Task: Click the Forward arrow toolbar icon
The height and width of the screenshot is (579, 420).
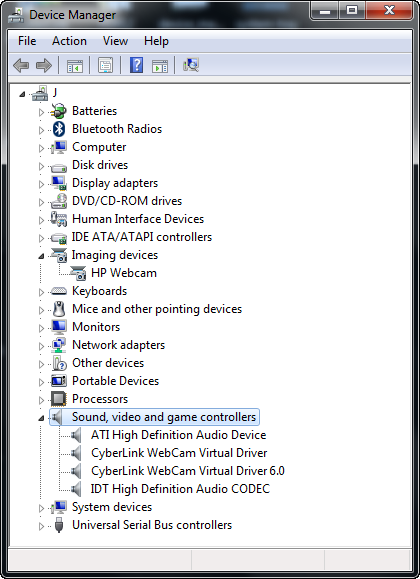Action: 44,65
